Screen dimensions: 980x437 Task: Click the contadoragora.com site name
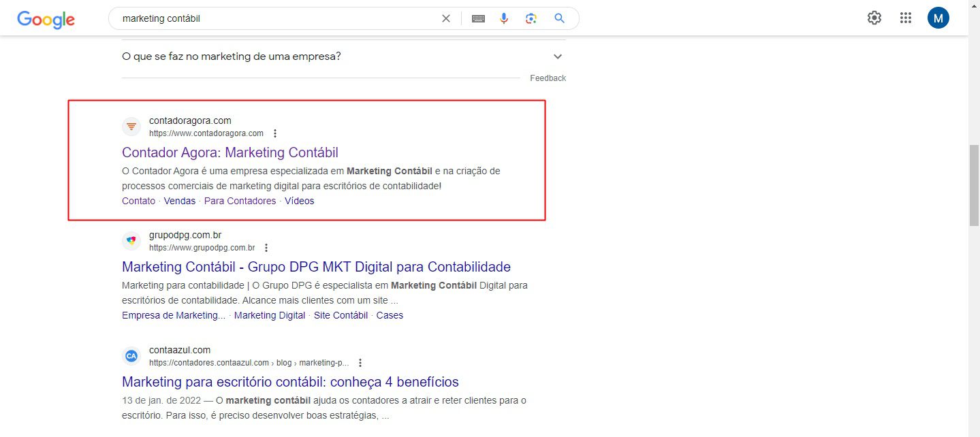point(190,120)
